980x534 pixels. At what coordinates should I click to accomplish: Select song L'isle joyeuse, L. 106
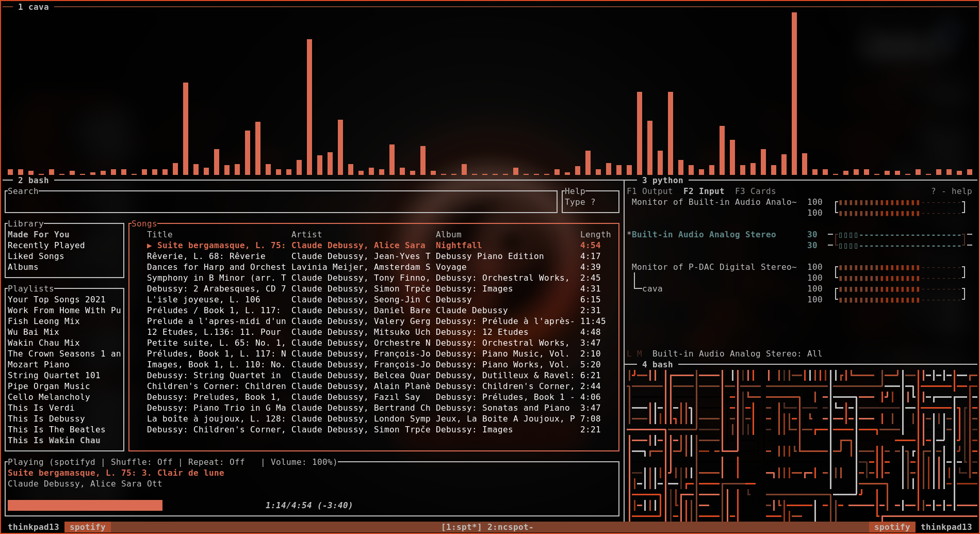point(374,300)
